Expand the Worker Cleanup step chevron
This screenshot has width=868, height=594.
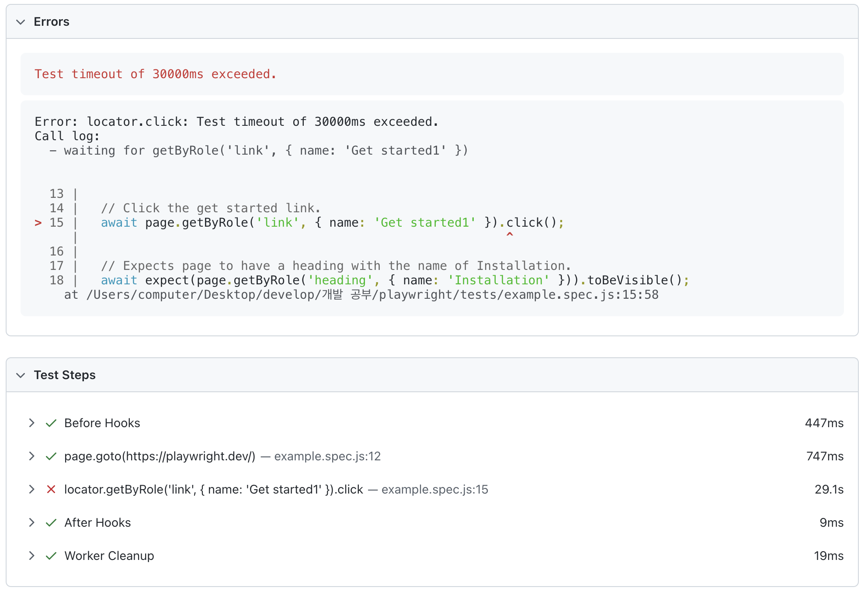point(31,556)
